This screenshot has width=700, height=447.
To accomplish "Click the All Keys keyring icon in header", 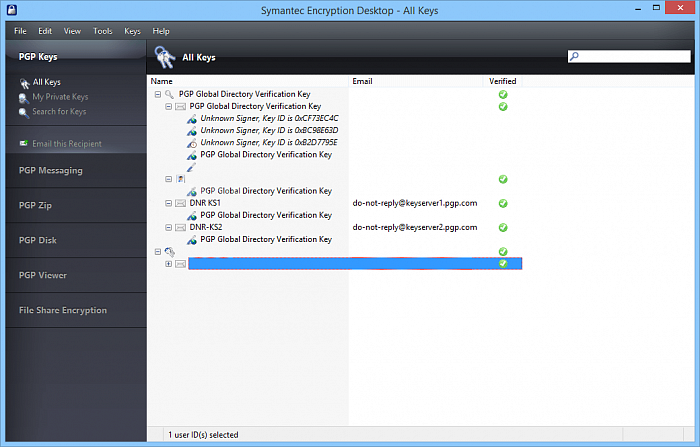I will click(165, 57).
